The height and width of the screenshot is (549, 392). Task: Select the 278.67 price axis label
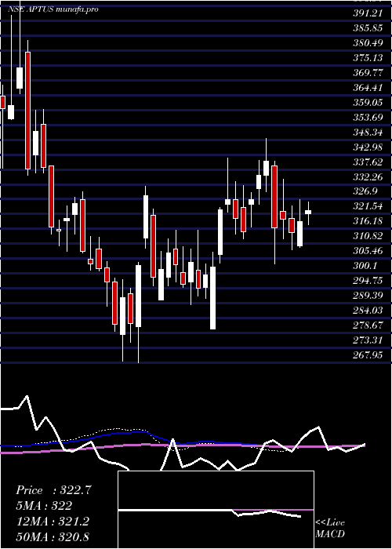[368, 325]
